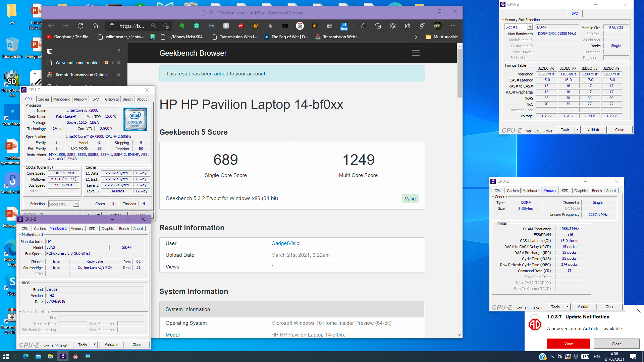
Task: Expand Tools dropdown arrow in Memory window
Action: point(568,307)
